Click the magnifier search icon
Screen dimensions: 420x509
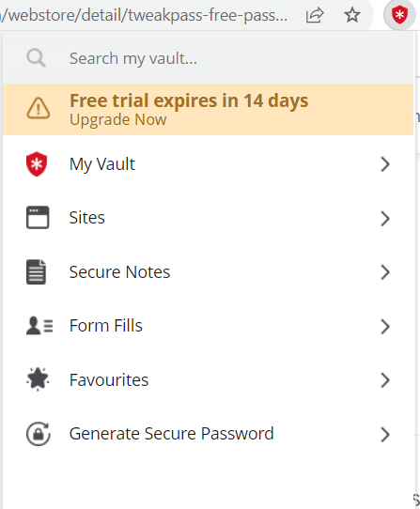36,58
